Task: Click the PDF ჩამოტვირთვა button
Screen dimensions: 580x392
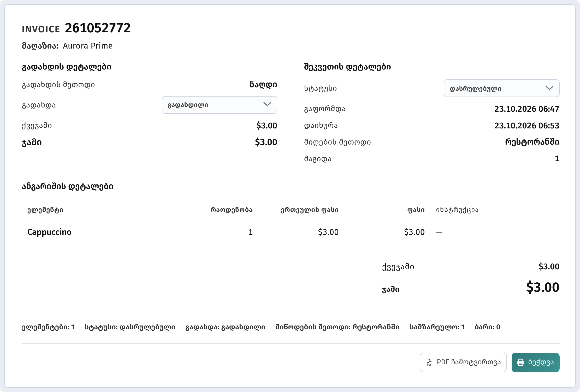Action: 463,362
